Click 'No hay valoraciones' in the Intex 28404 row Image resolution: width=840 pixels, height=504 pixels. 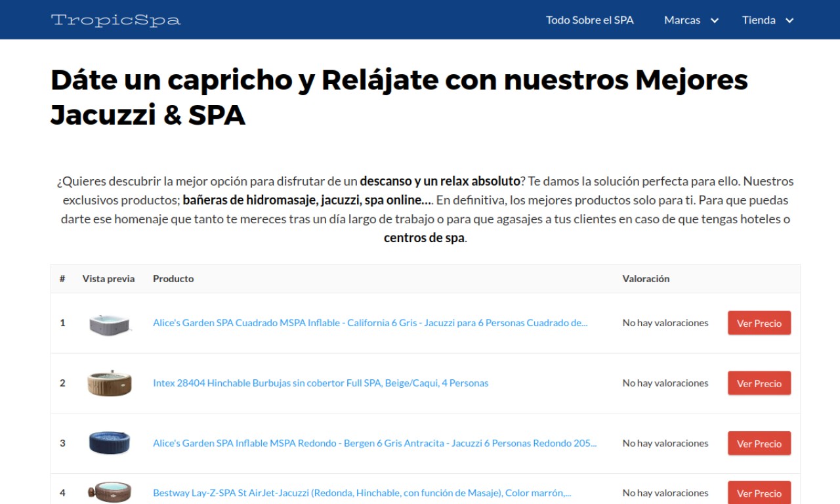[665, 383]
